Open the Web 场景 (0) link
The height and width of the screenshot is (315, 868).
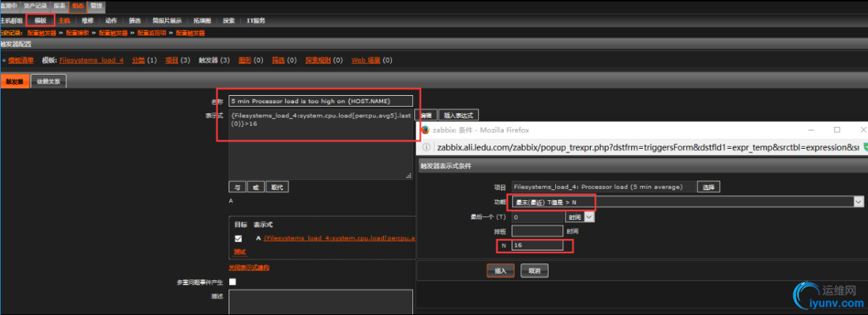(366, 60)
